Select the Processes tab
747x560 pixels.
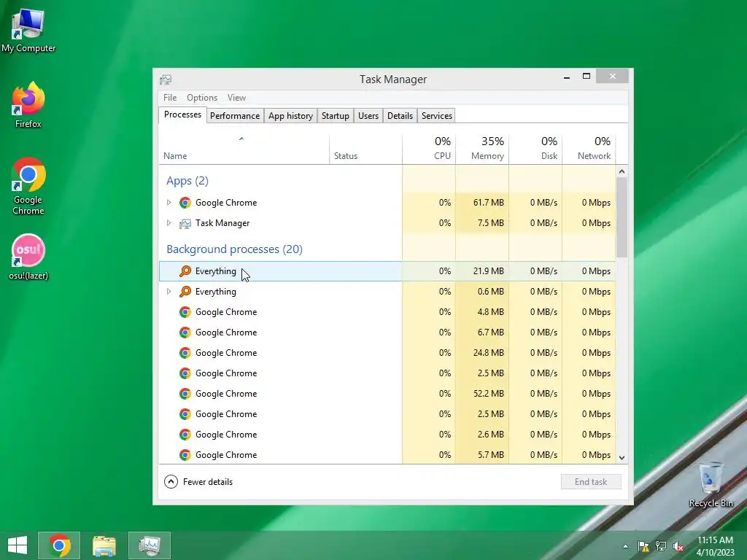coord(182,114)
